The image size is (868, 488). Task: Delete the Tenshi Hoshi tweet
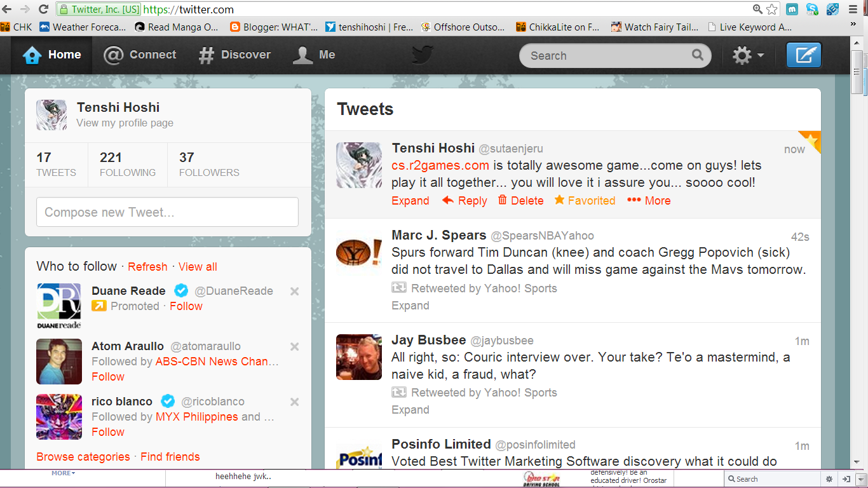pyautogui.click(x=520, y=201)
